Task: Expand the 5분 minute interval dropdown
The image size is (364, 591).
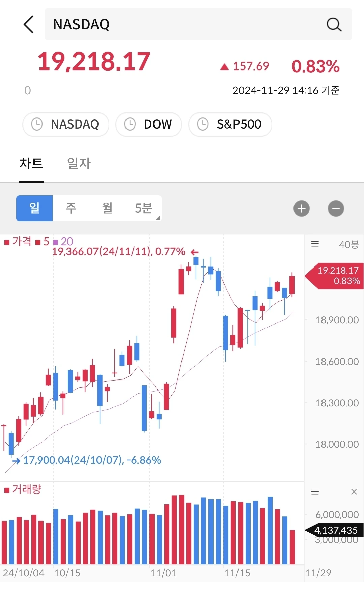Action: pyautogui.click(x=144, y=208)
